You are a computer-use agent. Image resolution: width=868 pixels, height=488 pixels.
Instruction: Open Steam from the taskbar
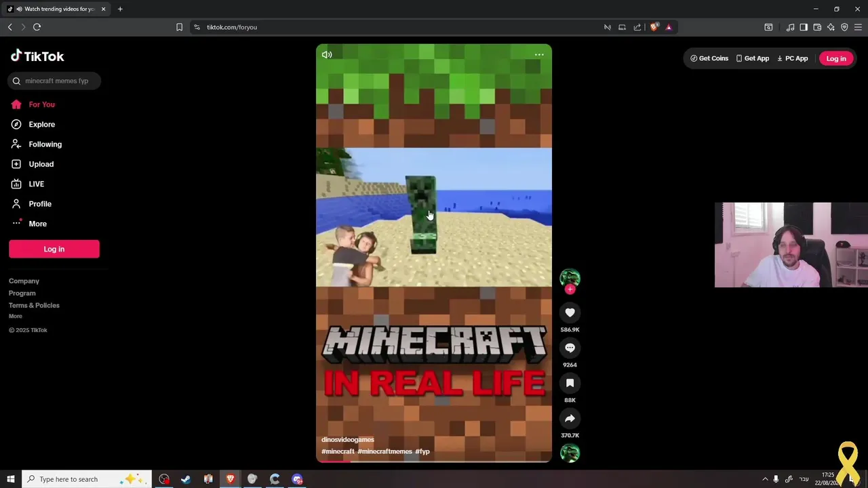coord(186,479)
